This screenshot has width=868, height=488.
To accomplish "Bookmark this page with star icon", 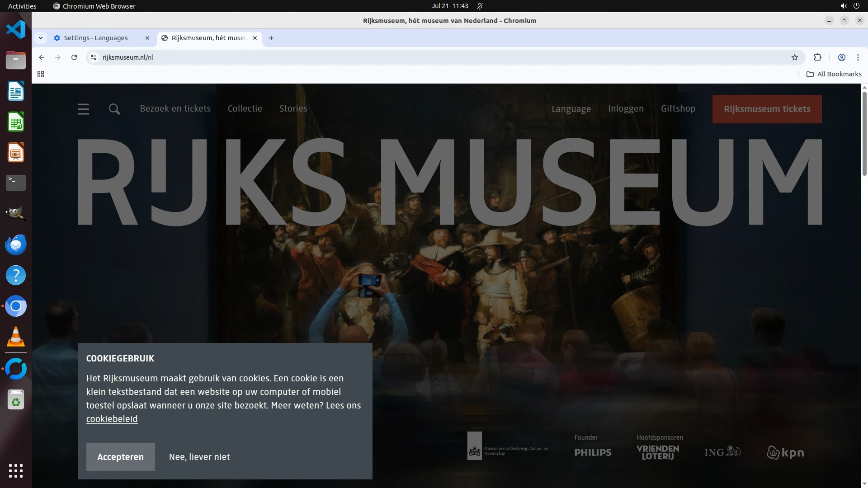I will (795, 57).
